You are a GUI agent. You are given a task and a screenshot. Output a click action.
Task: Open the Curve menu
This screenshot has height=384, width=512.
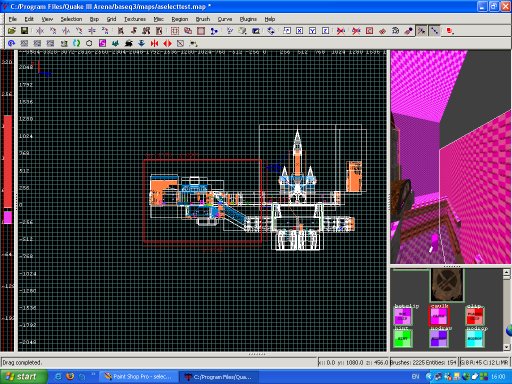[x=225, y=19]
